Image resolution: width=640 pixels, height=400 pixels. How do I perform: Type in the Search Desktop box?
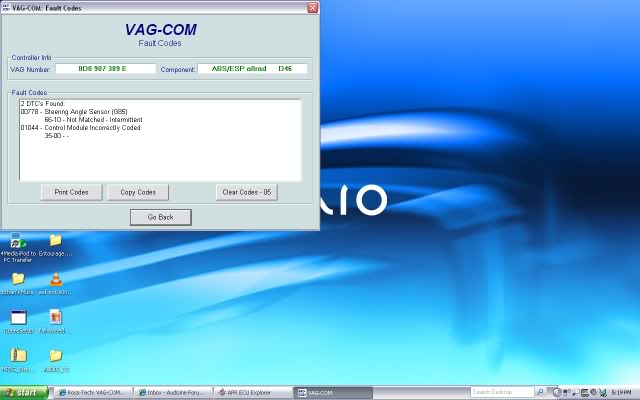pos(502,392)
